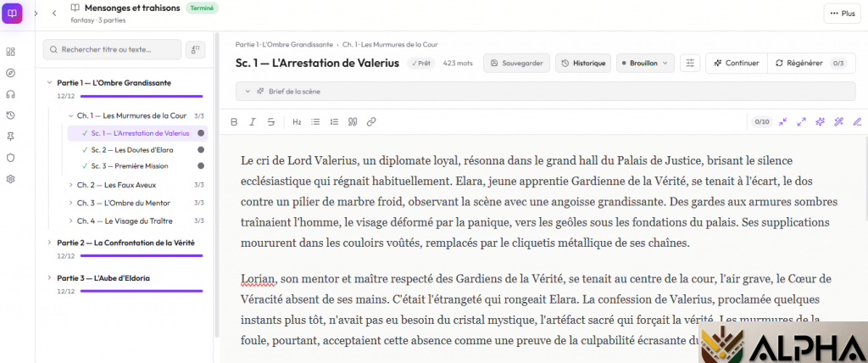Expand 'Brief de la scène' panel
868x363 pixels.
pyautogui.click(x=545, y=92)
